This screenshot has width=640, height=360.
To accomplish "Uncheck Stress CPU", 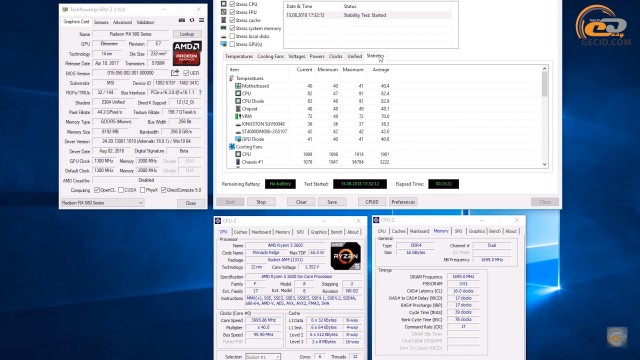I will 232,4.
